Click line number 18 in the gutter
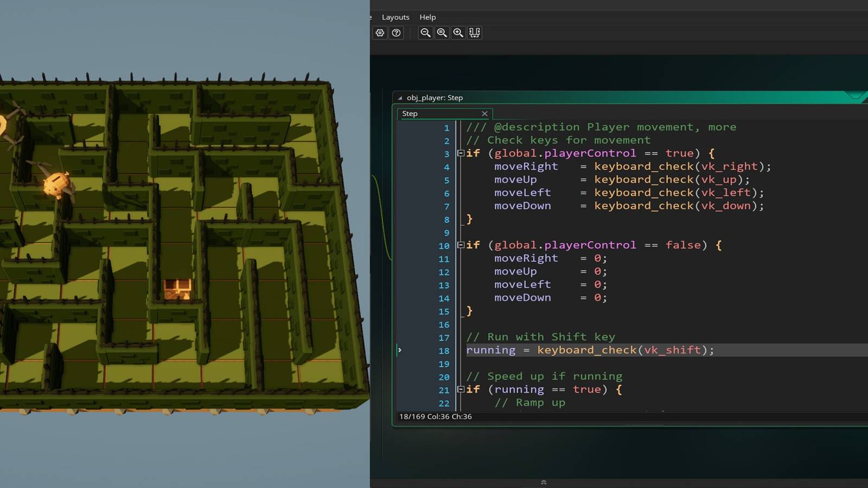 [x=444, y=350]
